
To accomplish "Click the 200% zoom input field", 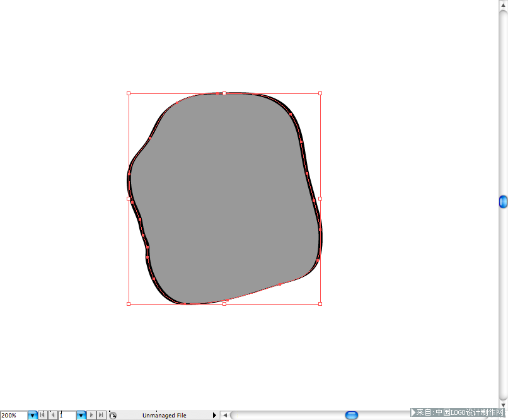I will 14,415.
